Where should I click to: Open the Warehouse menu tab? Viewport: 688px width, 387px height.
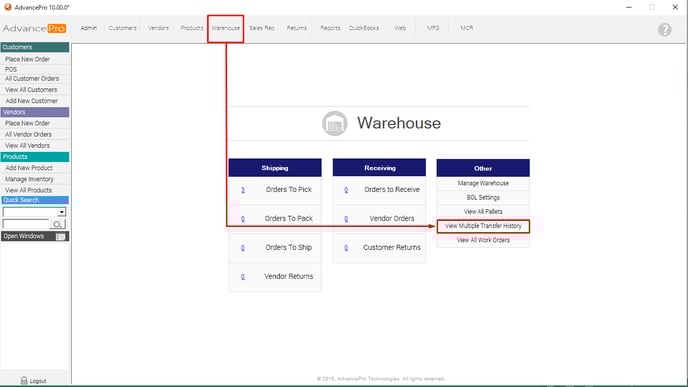pyautogui.click(x=226, y=28)
